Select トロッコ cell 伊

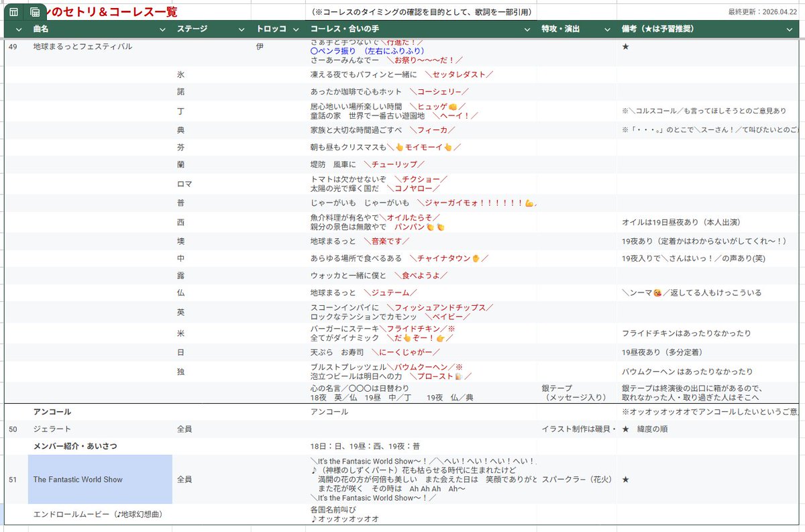278,47
